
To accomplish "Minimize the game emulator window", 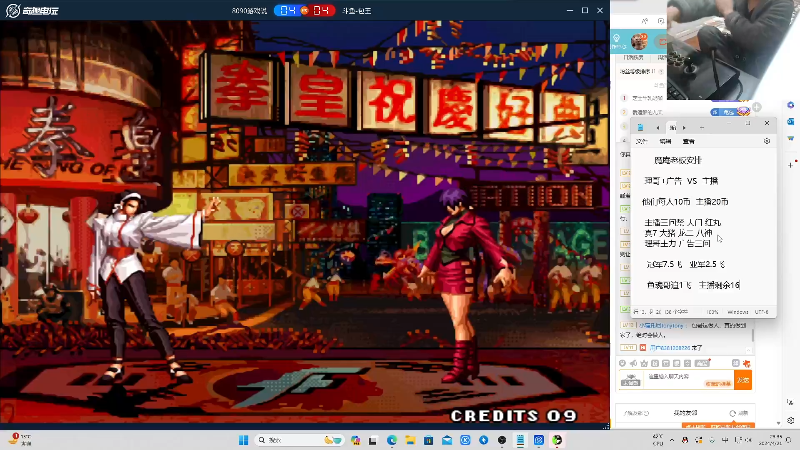I will pyautogui.click(x=570, y=10).
